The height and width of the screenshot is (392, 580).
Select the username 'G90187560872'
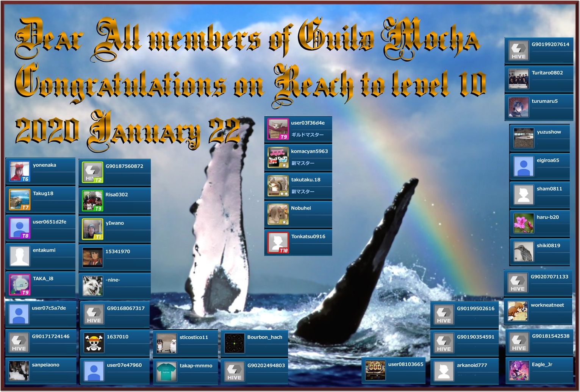click(x=124, y=166)
